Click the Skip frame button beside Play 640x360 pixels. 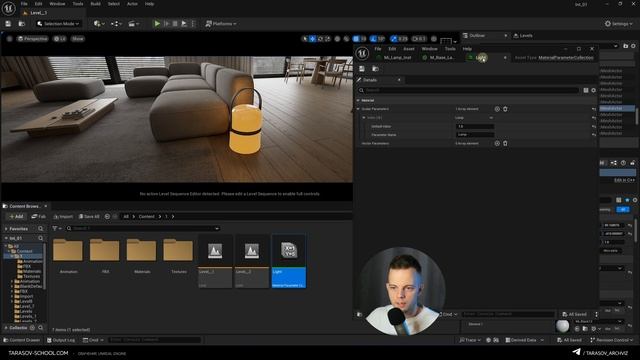(166, 24)
